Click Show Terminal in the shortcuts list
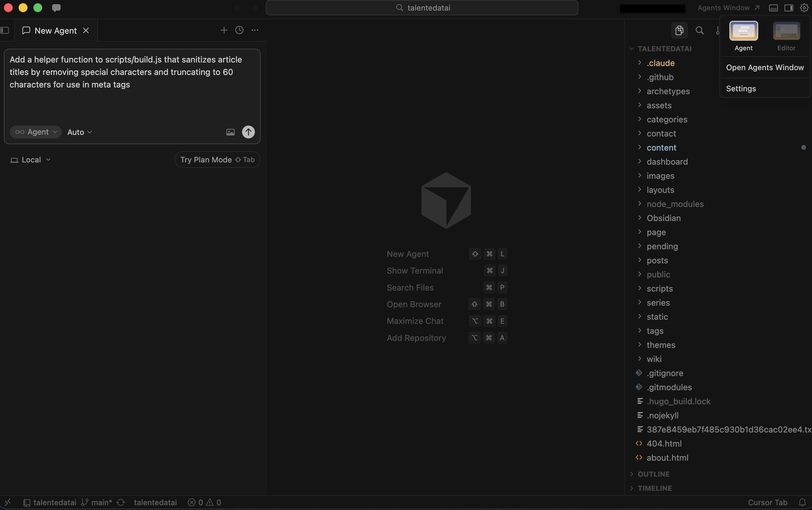 pos(415,270)
